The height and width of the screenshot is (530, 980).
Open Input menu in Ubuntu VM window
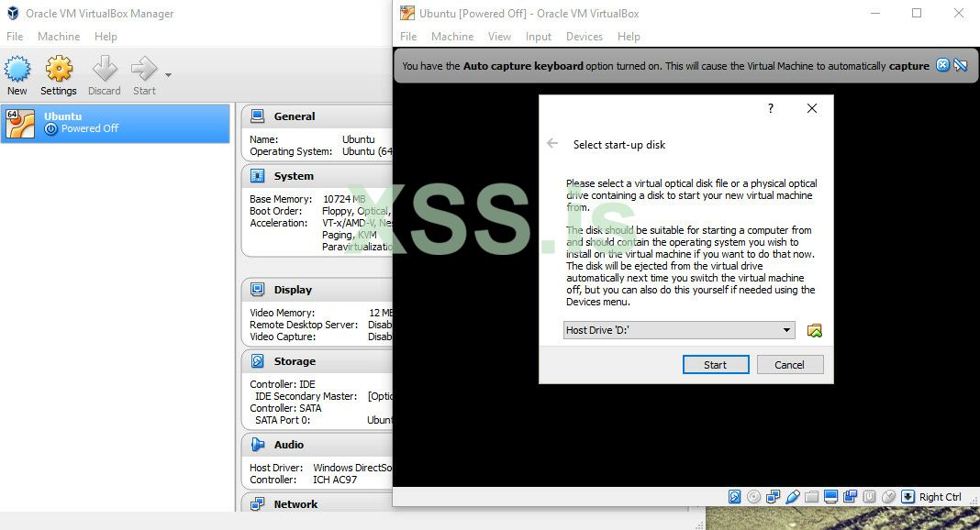(538, 37)
